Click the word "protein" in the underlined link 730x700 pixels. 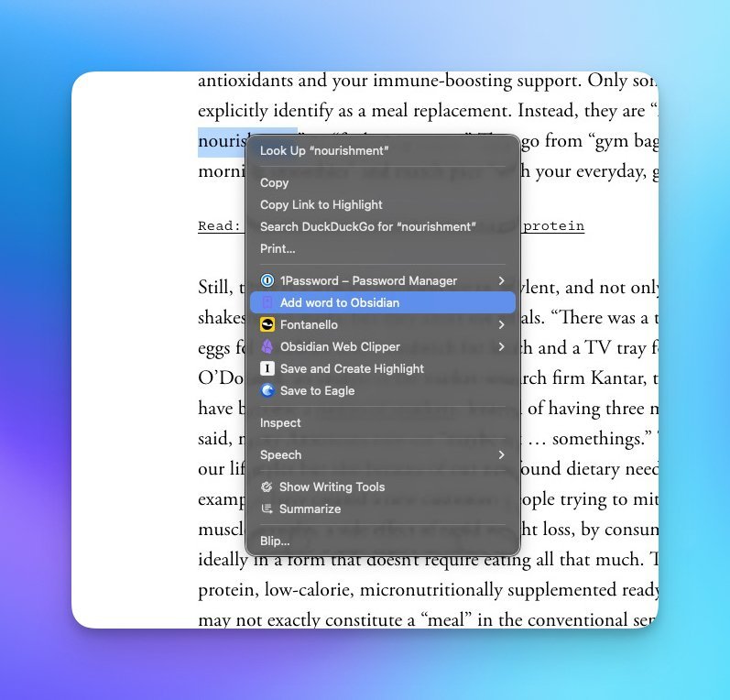553,226
